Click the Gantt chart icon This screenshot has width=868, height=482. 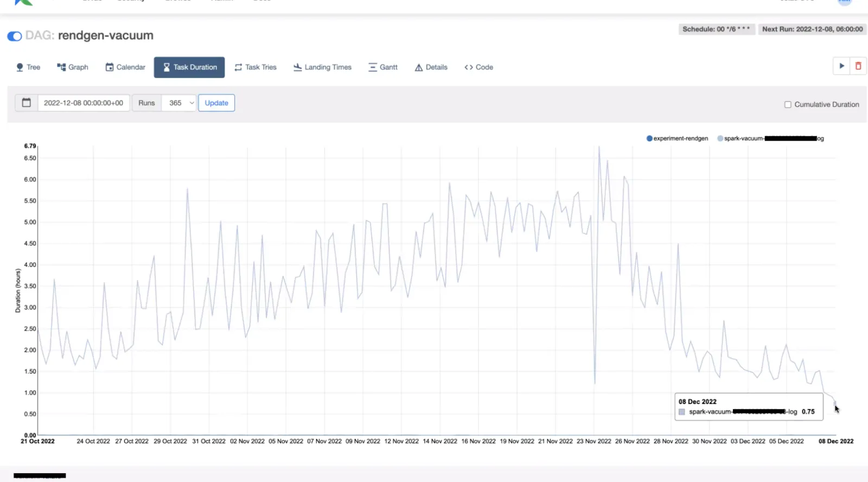373,67
